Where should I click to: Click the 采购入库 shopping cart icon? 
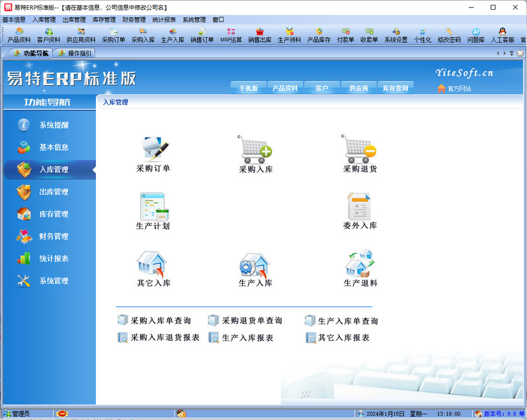click(x=255, y=150)
